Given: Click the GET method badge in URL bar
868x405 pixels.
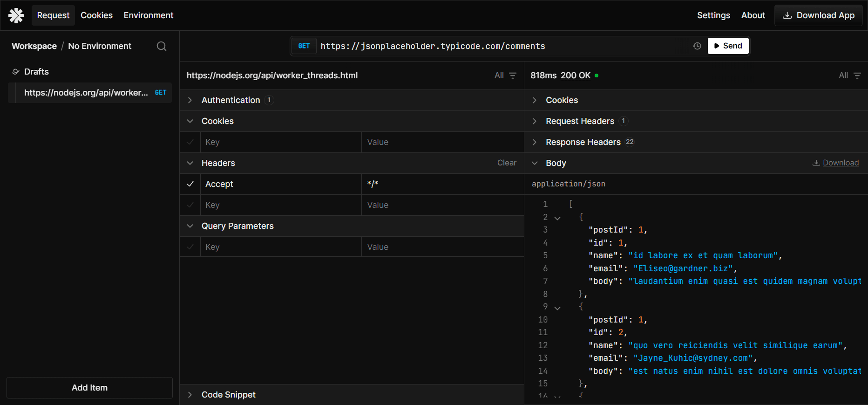Looking at the screenshot, I should tap(304, 46).
